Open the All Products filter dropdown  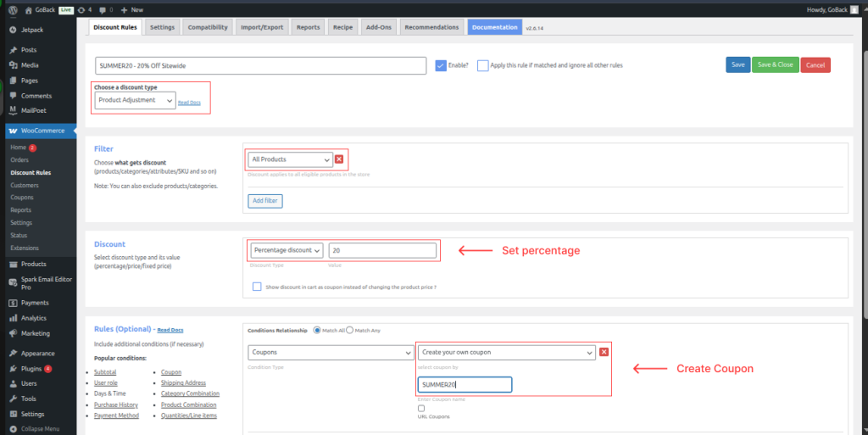point(290,159)
